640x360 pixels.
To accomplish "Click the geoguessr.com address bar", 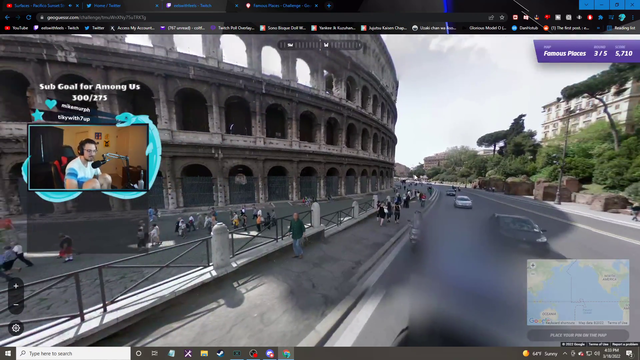I will [x=261, y=18].
